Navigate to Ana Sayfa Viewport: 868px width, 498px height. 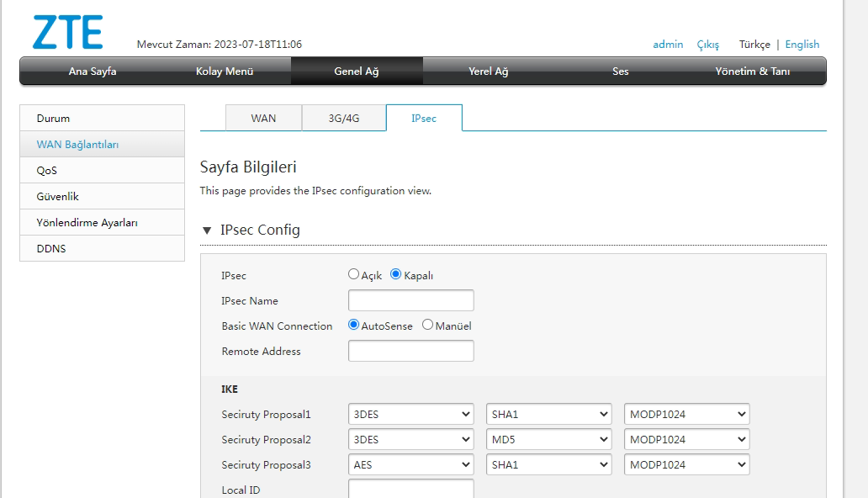pyautogui.click(x=92, y=72)
